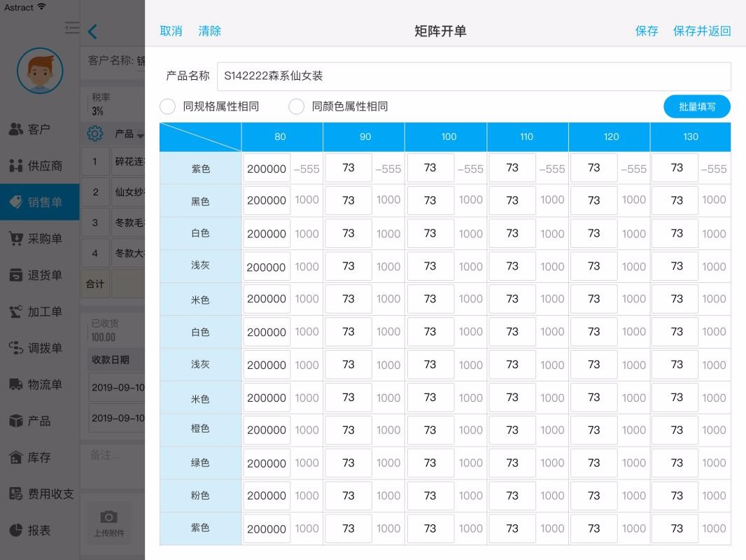This screenshot has width=746, height=560.
Task: Open the 库存 warehouse icon
Action: pos(15,457)
